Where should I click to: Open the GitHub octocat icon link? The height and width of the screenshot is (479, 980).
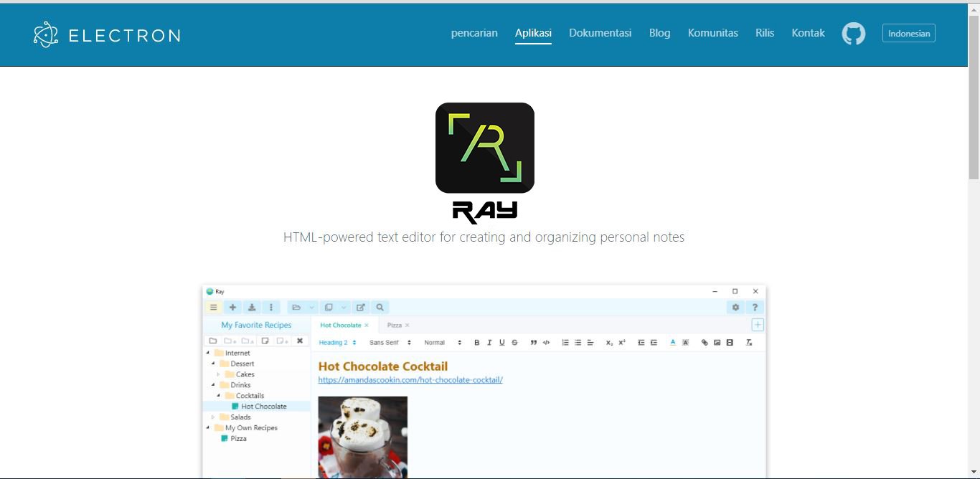[x=853, y=34]
